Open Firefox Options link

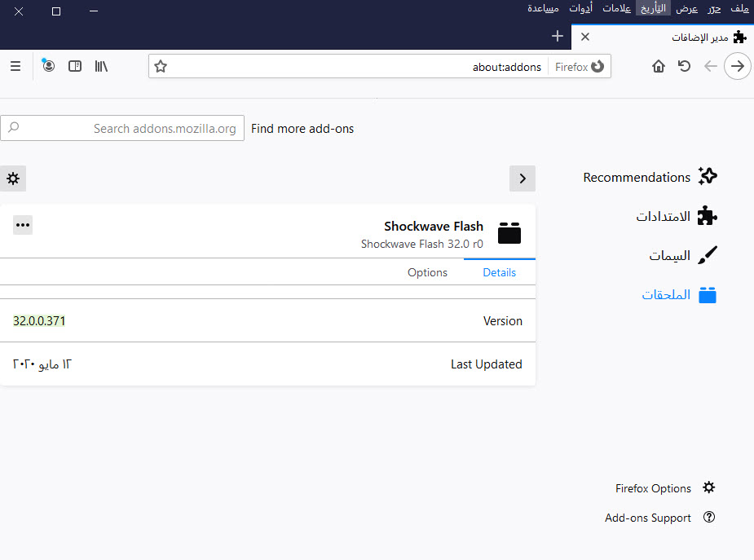665,488
